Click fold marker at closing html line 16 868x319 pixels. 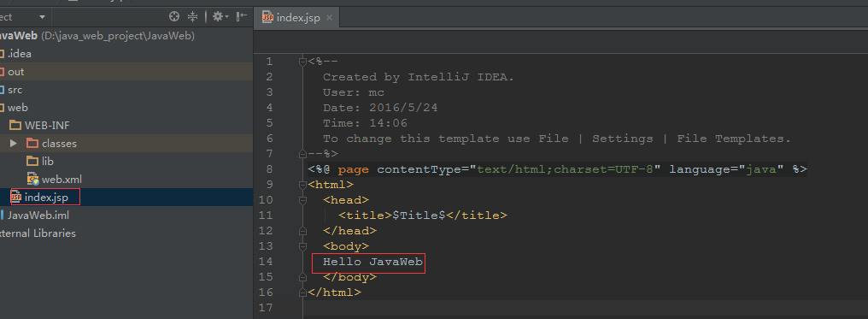point(302,292)
